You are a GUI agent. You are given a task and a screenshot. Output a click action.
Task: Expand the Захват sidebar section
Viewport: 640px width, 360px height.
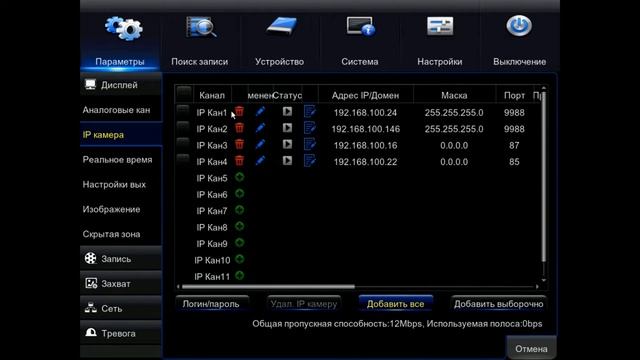[121, 284]
